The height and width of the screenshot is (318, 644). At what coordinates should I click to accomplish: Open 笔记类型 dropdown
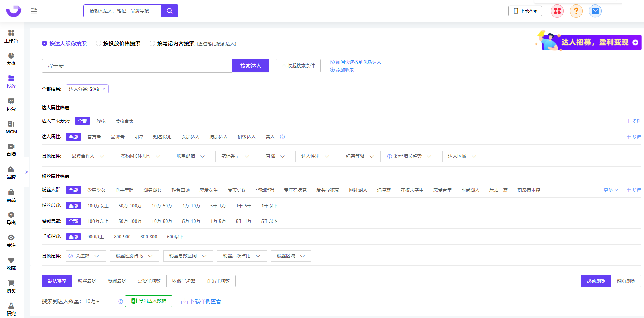click(235, 156)
